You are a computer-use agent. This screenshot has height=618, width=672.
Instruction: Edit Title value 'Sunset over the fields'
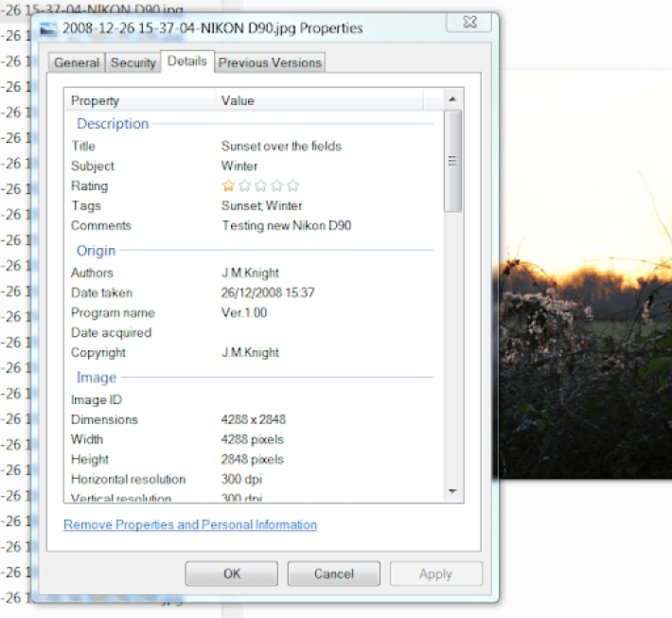click(x=281, y=146)
